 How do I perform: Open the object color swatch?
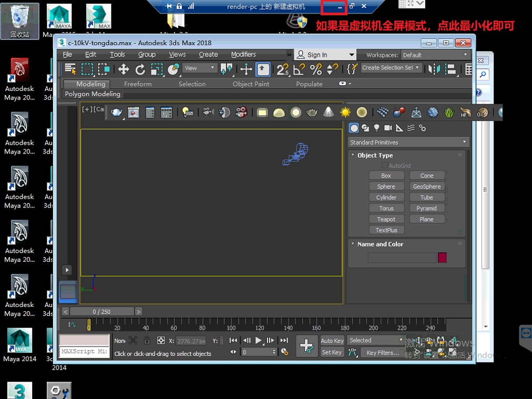click(443, 258)
